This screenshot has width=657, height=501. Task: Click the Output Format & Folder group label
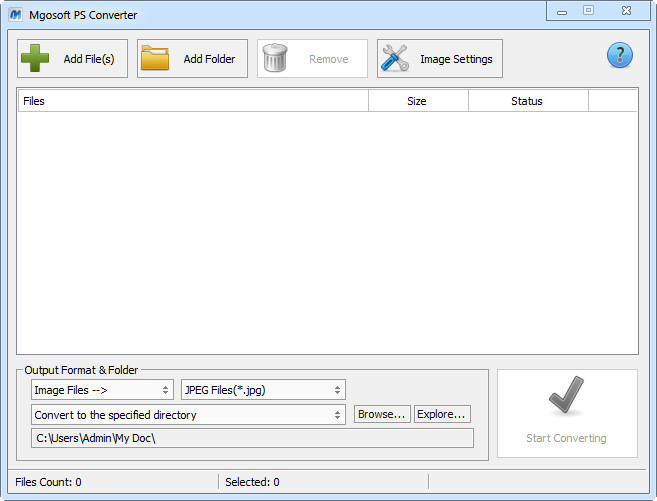81,370
